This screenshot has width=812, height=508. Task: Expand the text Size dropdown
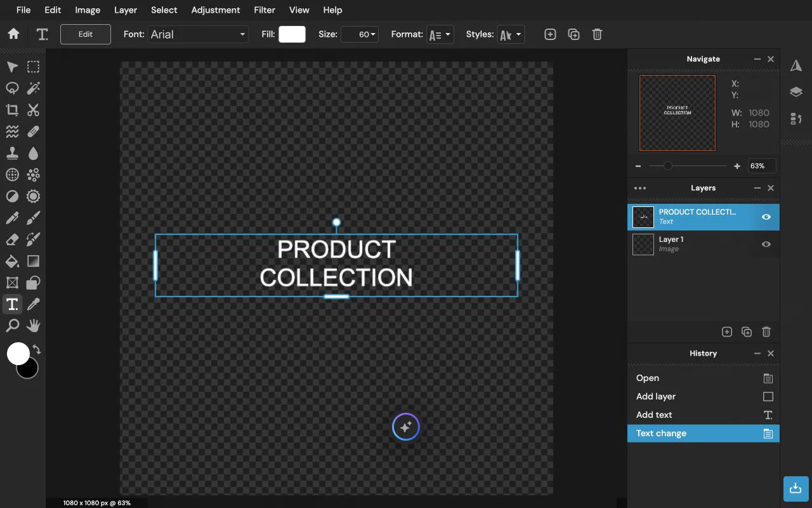point(360,34)
